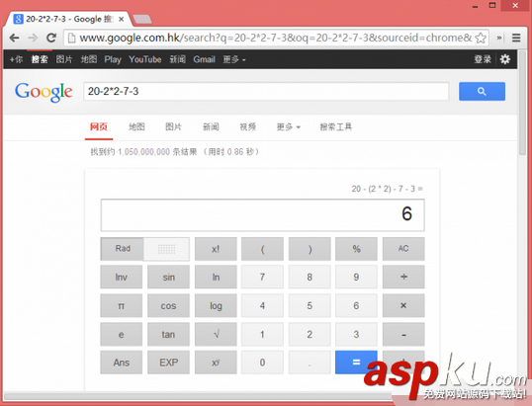Image resolution: width=532 pixels, height=406 pixels.
Task: Click calculator digit 5 key
Action: pyautogui.click(x=310, y=305)
